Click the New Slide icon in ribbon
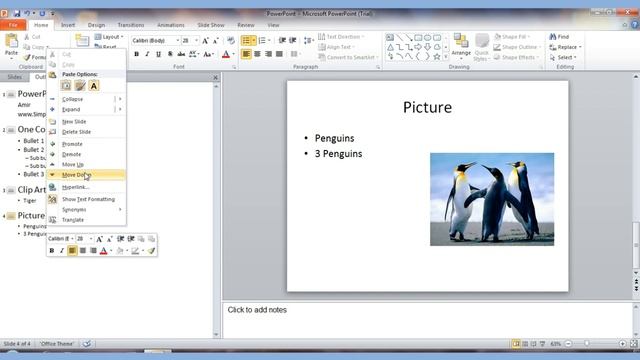Screen dimensions: 640x360 (82, 41)
